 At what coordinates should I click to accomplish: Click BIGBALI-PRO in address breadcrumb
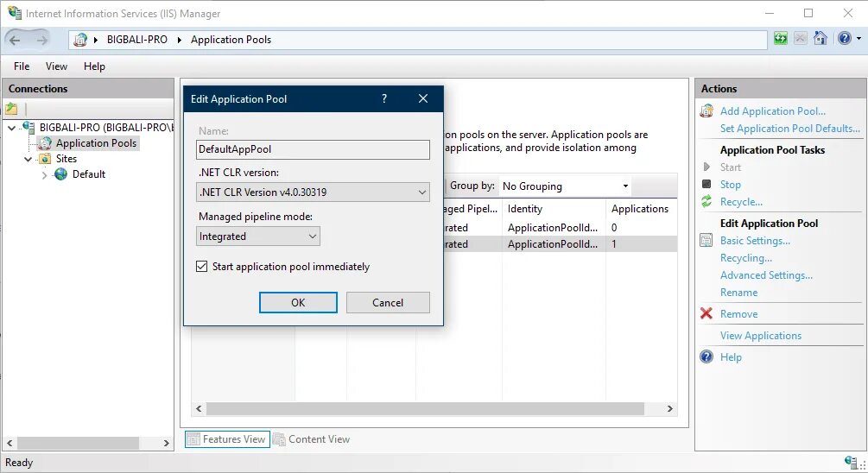pos(136,40)
